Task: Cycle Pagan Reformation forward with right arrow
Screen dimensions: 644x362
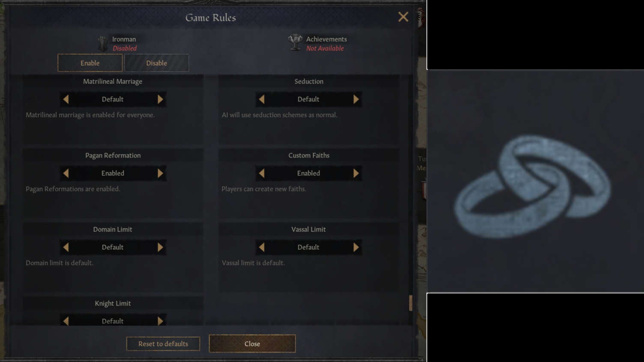Action: point(160,173)
